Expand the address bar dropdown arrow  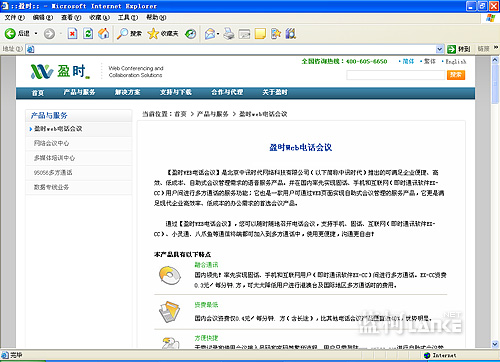[x=440, y=49]
